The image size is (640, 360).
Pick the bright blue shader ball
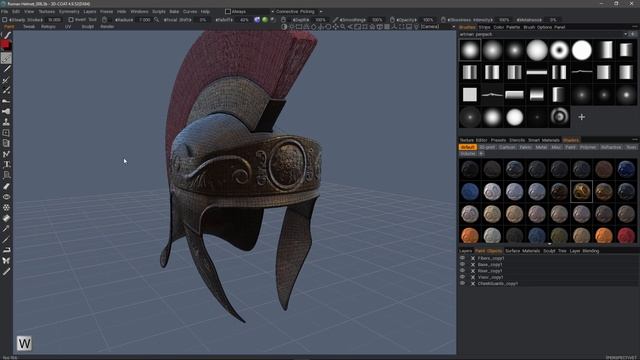(x=470, y=191)
